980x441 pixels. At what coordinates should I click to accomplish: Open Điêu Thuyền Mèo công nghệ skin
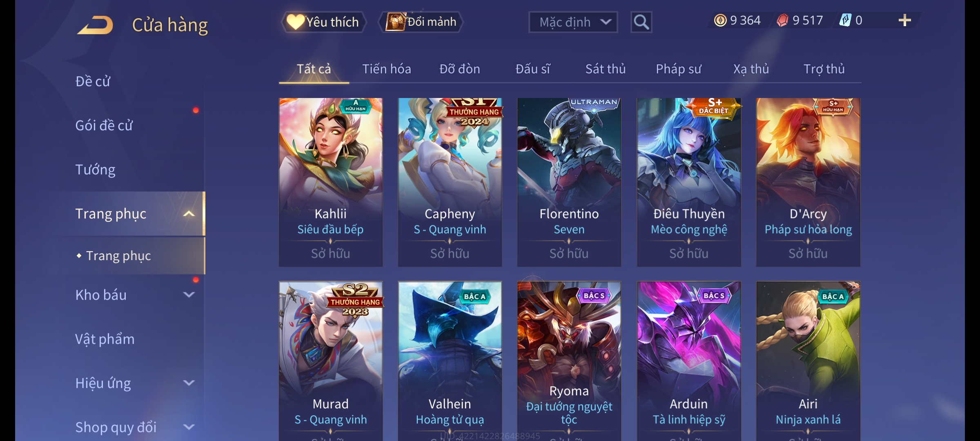[689, 182]
